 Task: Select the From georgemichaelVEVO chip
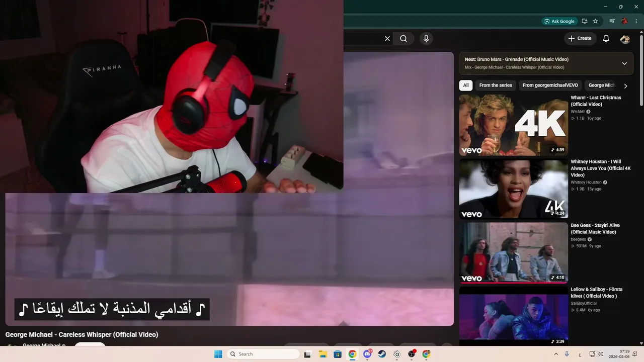pos(550,85)
